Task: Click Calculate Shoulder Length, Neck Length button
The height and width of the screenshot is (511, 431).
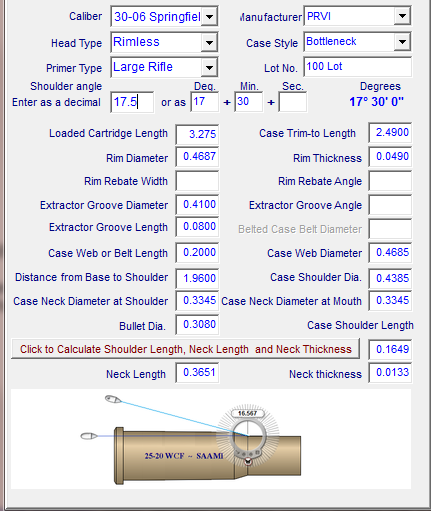Action: (186, 349)
